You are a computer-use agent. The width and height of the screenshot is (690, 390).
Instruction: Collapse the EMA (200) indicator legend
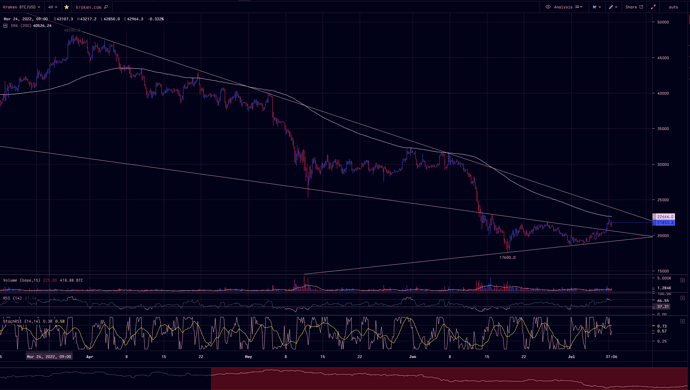5,26
